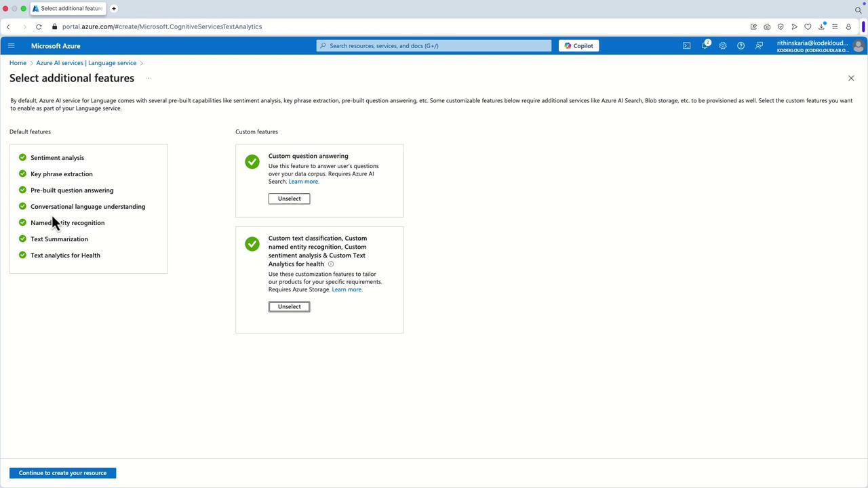The width and height of the screenshot is (868, 488).
Task: Unselect Custom question answering feature
Action: point(289,199)
